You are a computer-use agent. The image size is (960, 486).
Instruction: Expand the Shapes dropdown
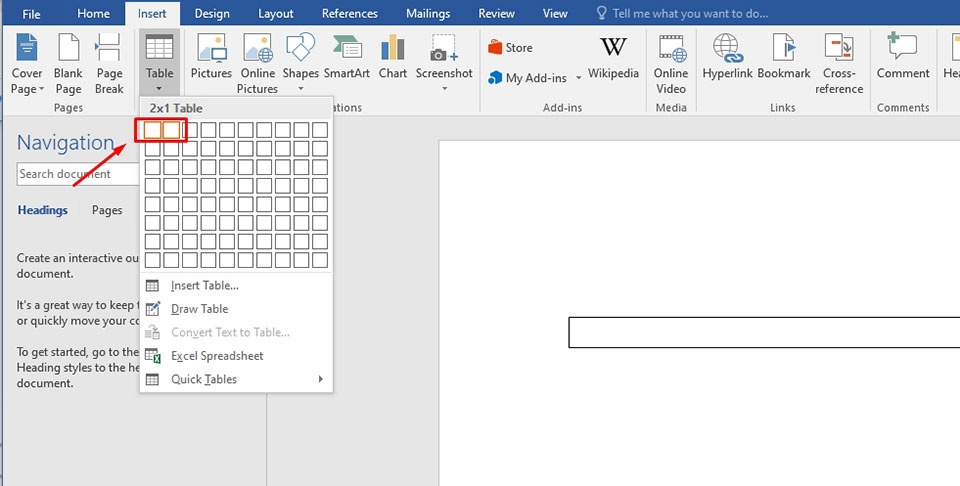301,89
